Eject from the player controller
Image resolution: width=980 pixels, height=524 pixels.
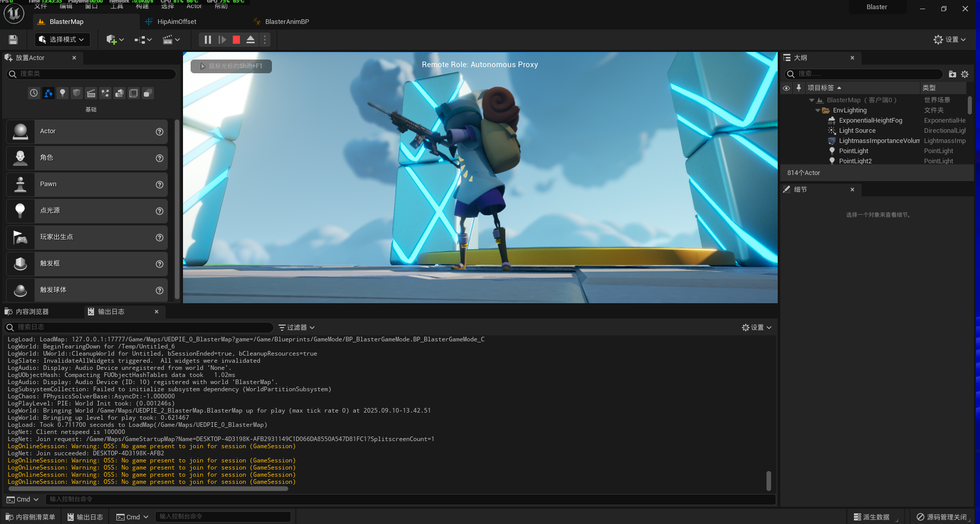click(251, 40)
